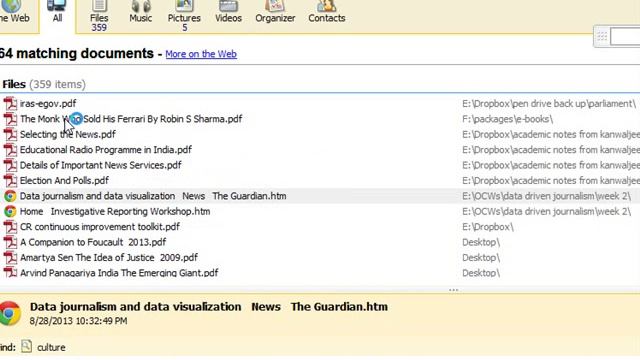Click the preview pane splitter dots handle

[453, 290]
